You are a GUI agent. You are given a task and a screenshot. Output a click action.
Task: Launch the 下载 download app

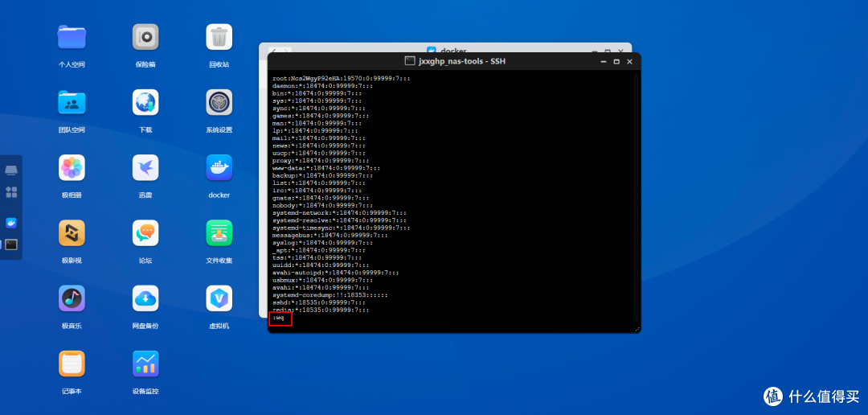[145, 102]
